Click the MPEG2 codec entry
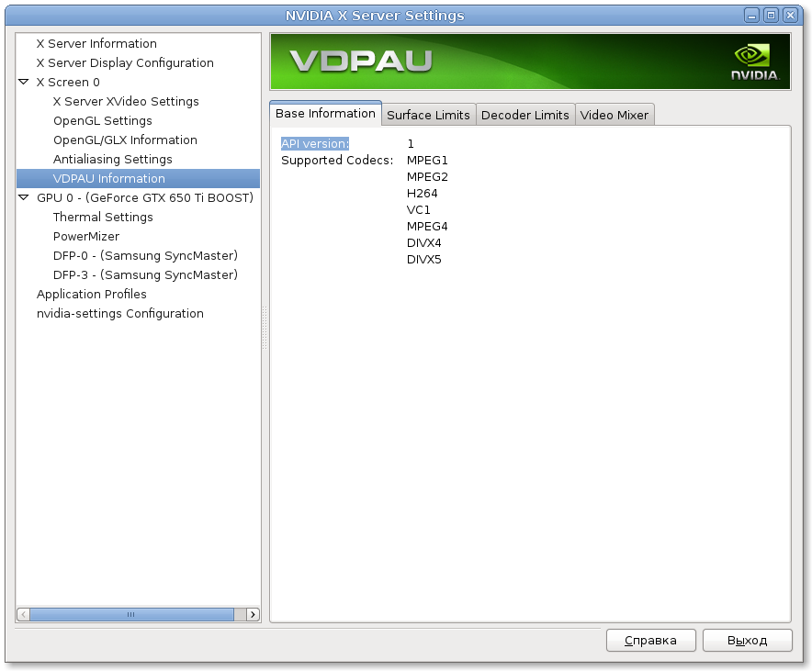812x671 pixels. 427,176
